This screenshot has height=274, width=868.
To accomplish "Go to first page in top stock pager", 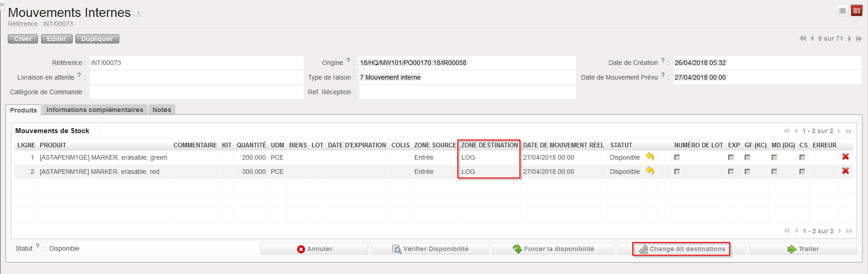I will coord(786,131).
